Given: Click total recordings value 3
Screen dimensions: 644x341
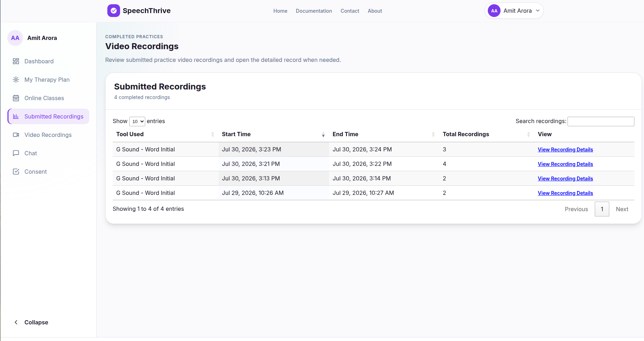Looking at the screenshot, I should click(x=444, y=149).
